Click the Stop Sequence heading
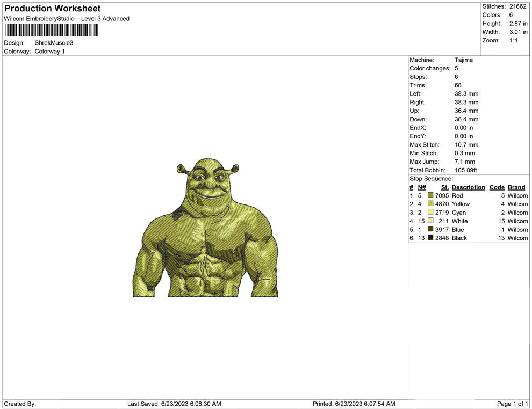This screenshot has height=409, width=532. tap(431, 179)
